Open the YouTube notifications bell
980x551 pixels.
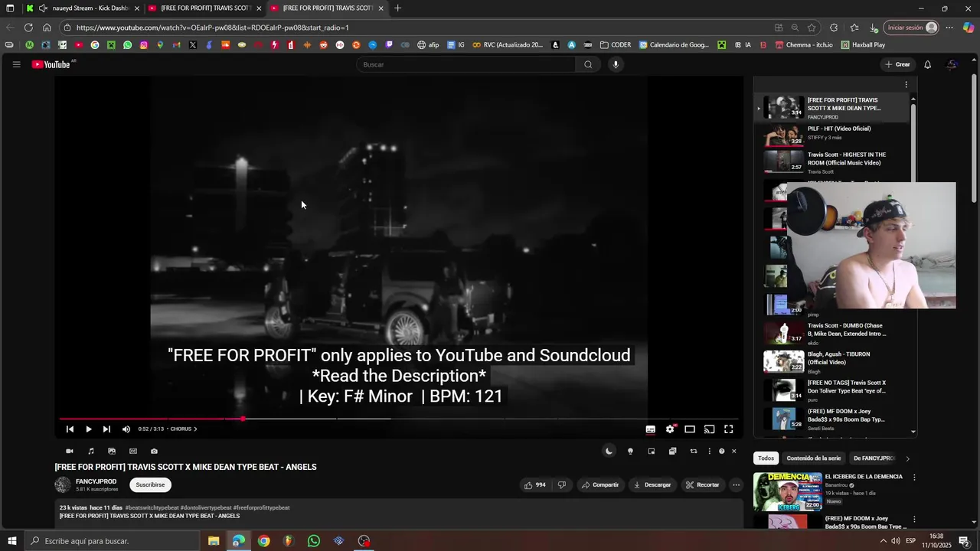click(x=927, y=64)
